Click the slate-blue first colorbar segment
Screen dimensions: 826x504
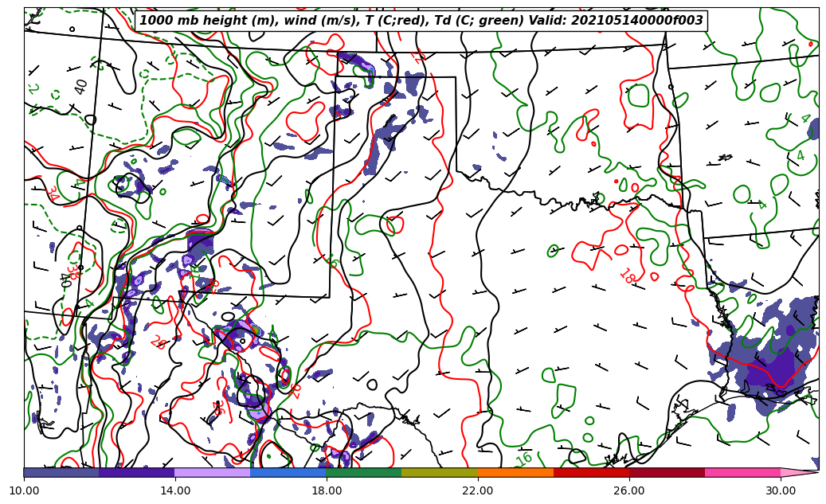coord(61,472)
